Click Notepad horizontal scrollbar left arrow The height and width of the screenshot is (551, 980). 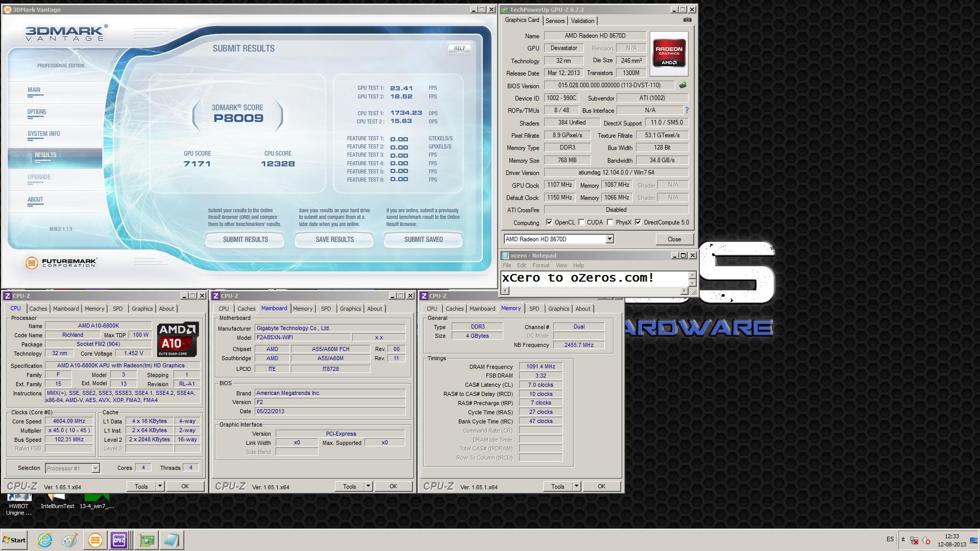click(505, 291)
